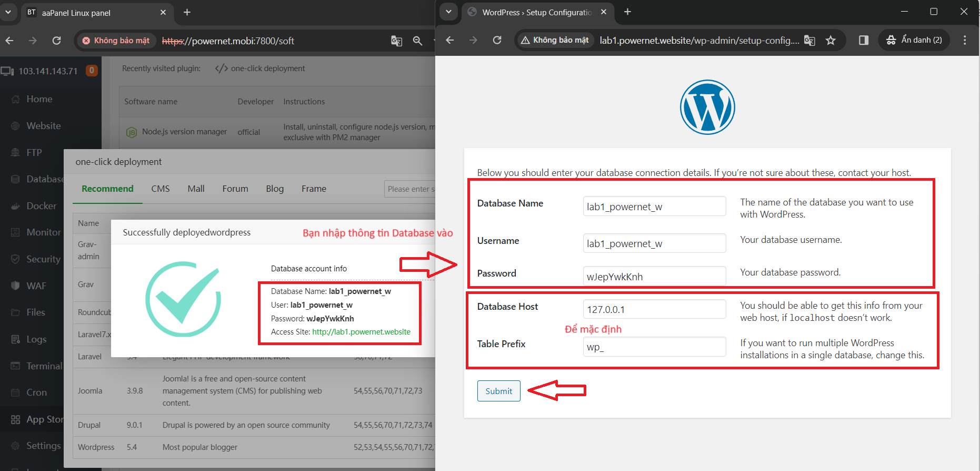Open Terminal in the aaPanel sidebar

tap(44, 366)
